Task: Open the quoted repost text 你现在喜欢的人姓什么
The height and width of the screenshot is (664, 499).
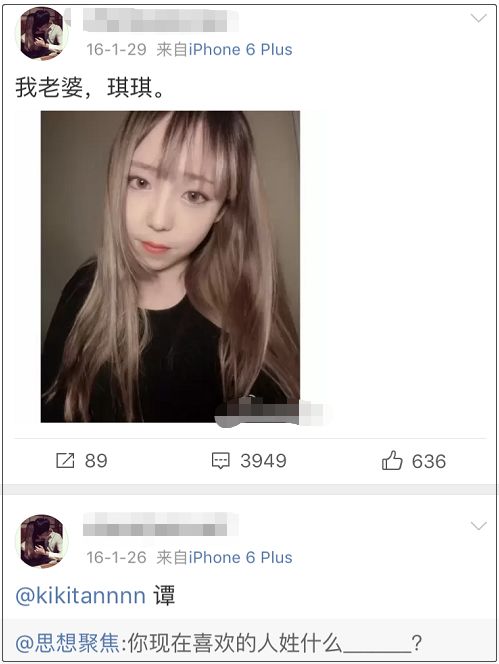Action: click(x=234, y=643)
